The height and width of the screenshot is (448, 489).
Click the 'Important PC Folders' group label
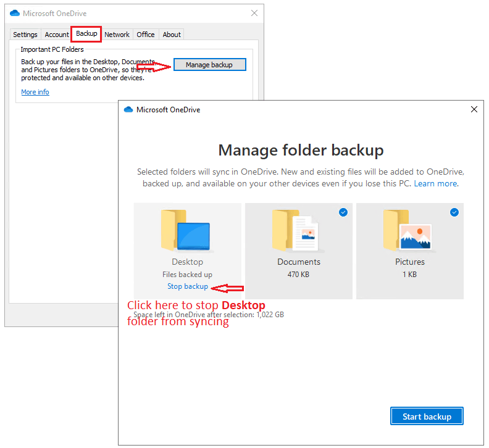pyautogui.click(x=52, y=49)
